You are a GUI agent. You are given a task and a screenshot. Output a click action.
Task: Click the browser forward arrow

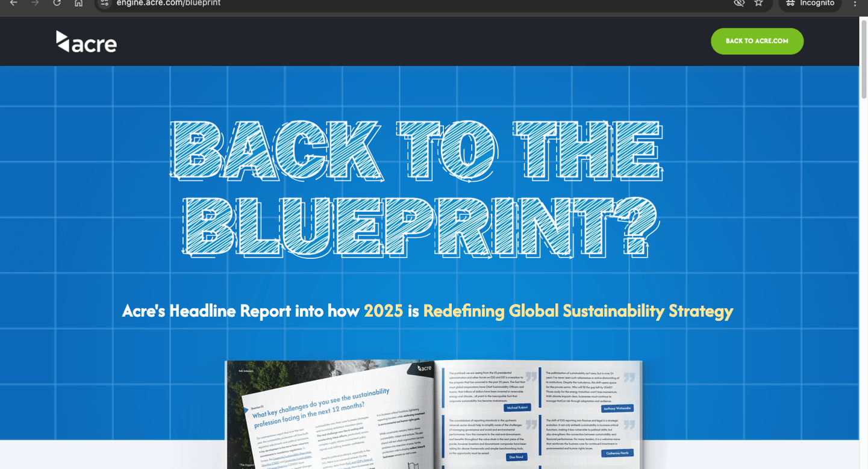coord(35,3)
